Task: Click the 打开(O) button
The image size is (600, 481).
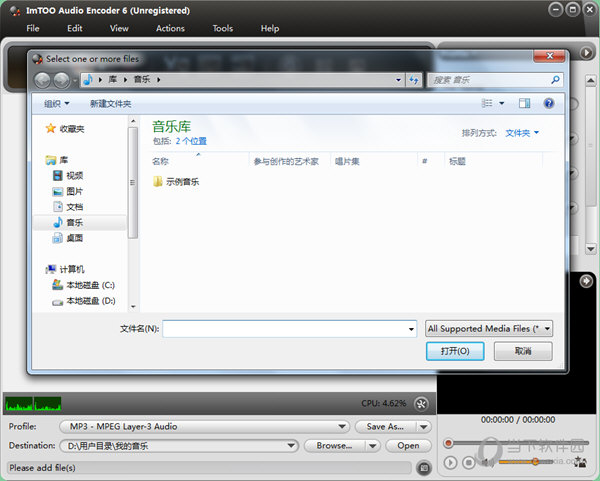Action: (455, 351)
